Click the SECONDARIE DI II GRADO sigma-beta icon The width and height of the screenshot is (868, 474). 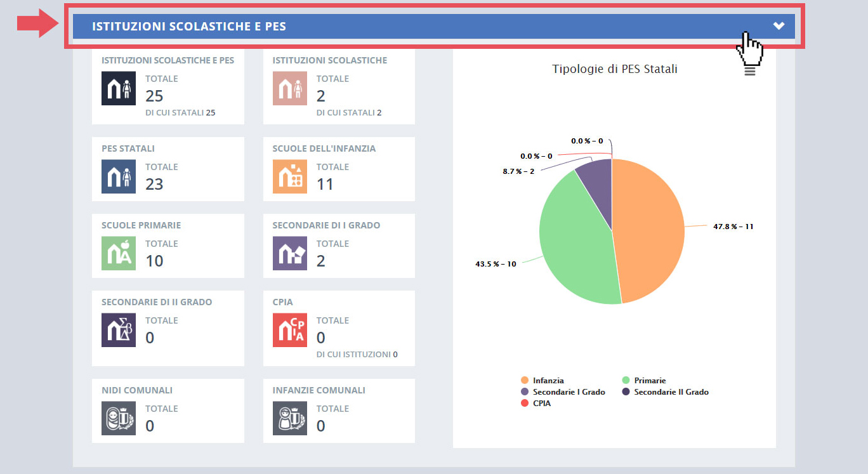pyautogui.click(x=119, y=330)
